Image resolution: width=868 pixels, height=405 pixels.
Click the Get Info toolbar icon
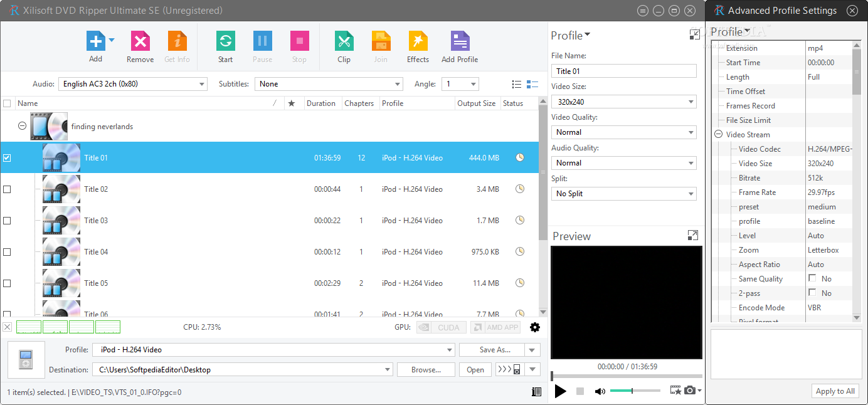[177, 41]
